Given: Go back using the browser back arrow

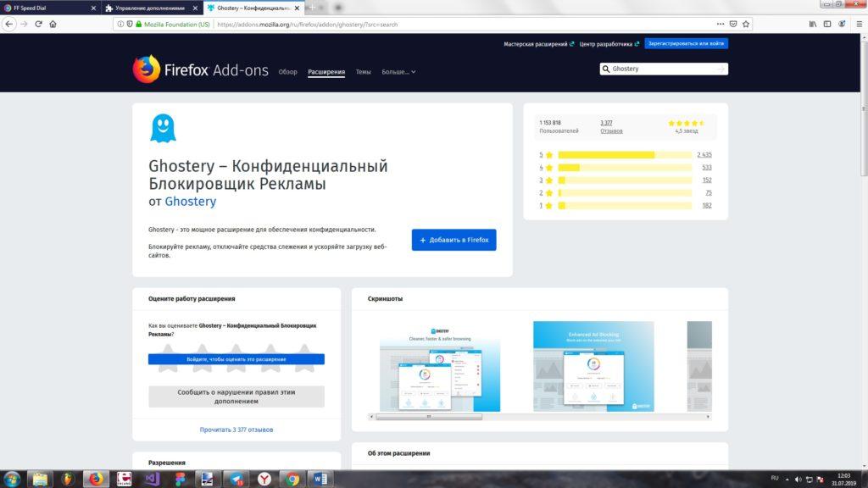Looking at the screenshot, I should [x=8, y=24].
